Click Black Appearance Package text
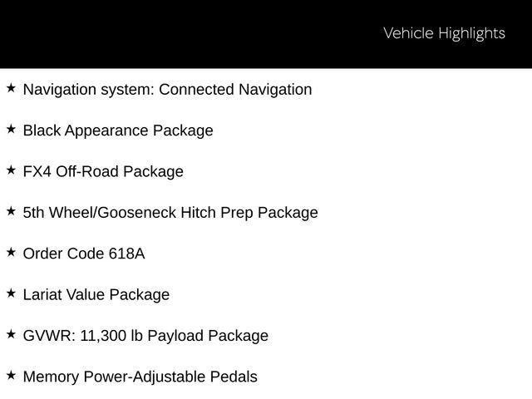The height and width of the screenshot is (399, 532). tap(118, 131)
